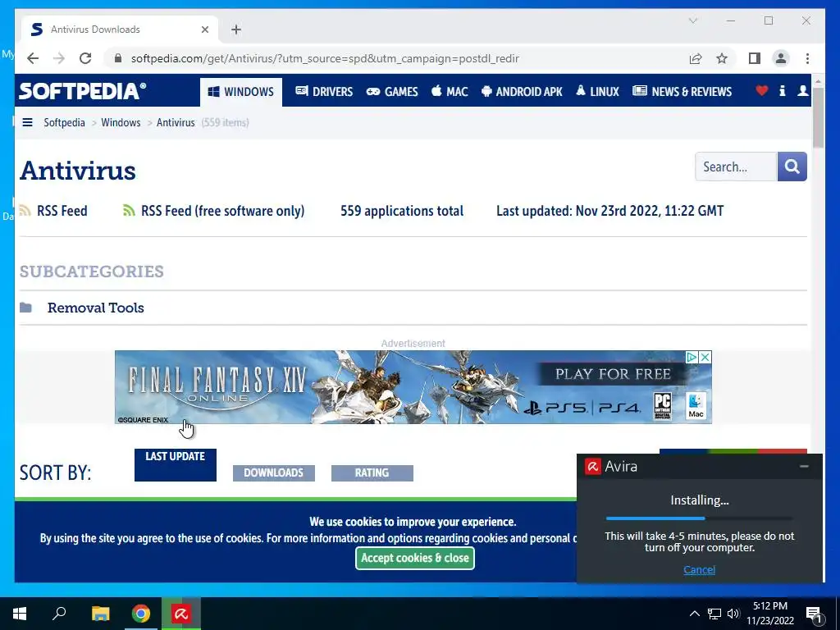Click into the Search field
The width and height of the screenshot is (840, 630).
coord(736,167)
